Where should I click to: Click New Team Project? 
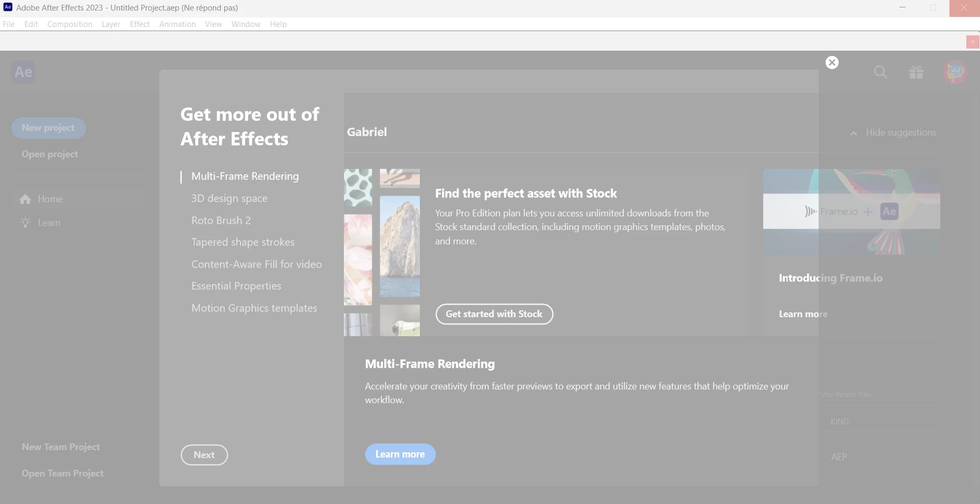point(61,447)
